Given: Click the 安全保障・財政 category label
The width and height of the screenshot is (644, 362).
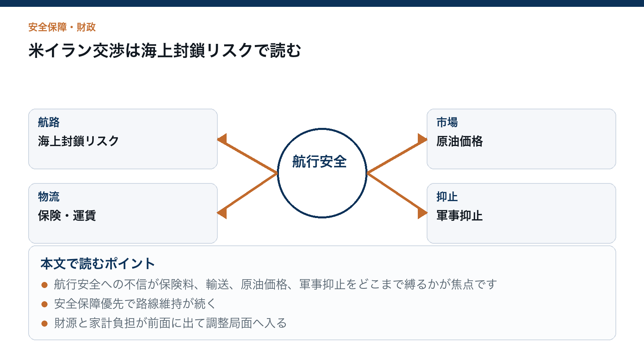Looking at the screenshot, I should [x=62, y=27].
